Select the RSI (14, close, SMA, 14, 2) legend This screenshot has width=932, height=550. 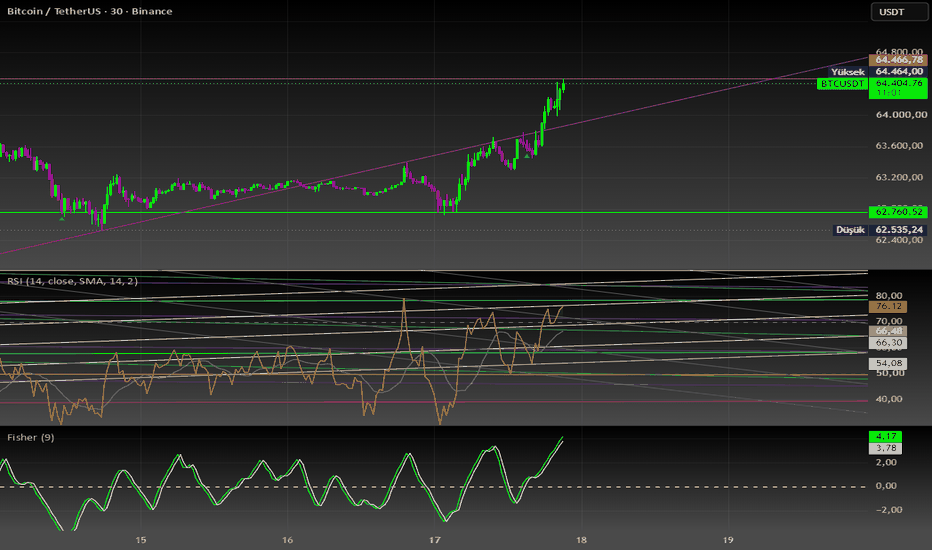(x=72, y=281)
